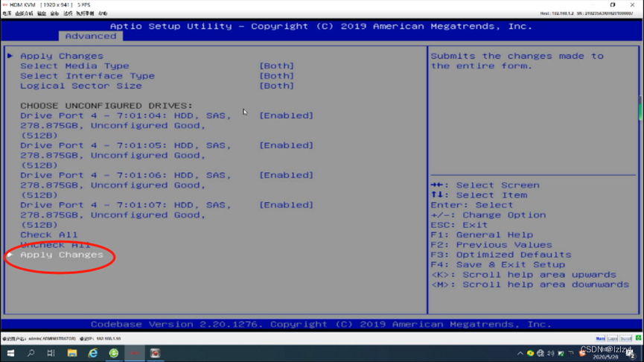This screenshot has height=362, width=644.
Task: Open Internet Explorer from taskbar
Action: pos(93,353)
